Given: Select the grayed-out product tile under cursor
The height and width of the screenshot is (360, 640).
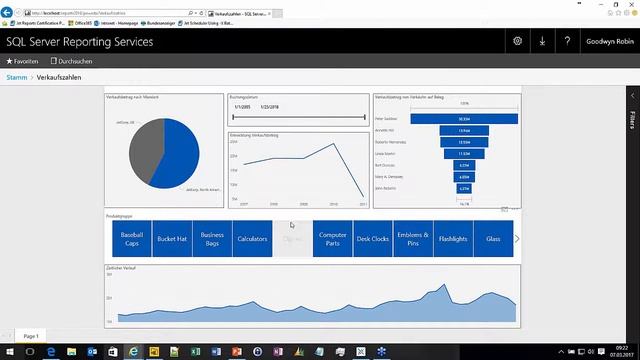Looking at the screenshot, I should coord(293,239).
